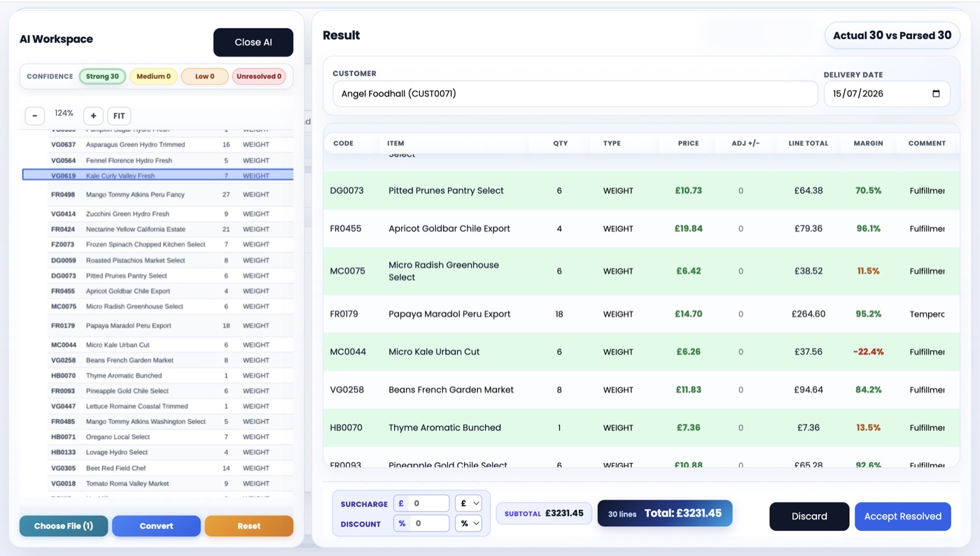This screenshot has width=980, height=556.
Task: Click line total £94.64 for Beans French
Action: (808, 390)
